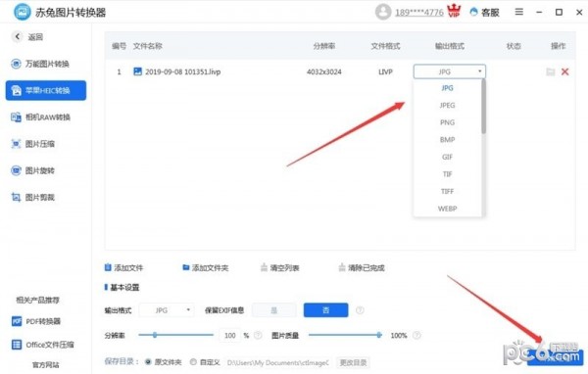Click the save directory path field

(x=278, y=362)
